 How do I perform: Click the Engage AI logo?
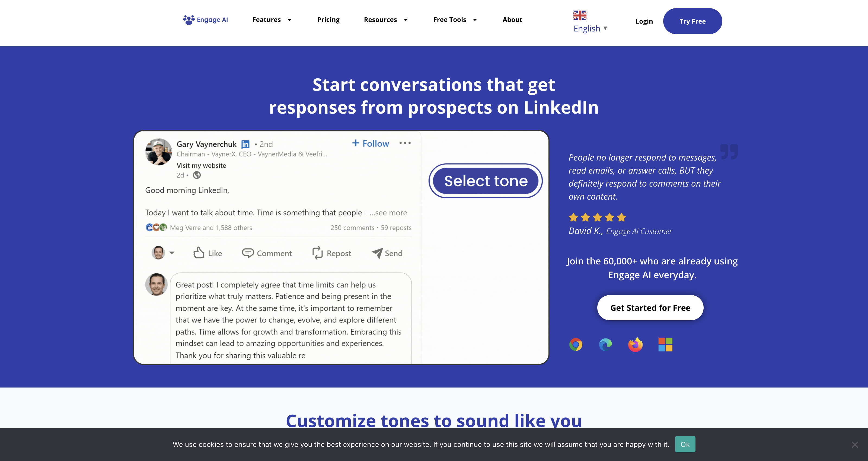click(206, 20)
